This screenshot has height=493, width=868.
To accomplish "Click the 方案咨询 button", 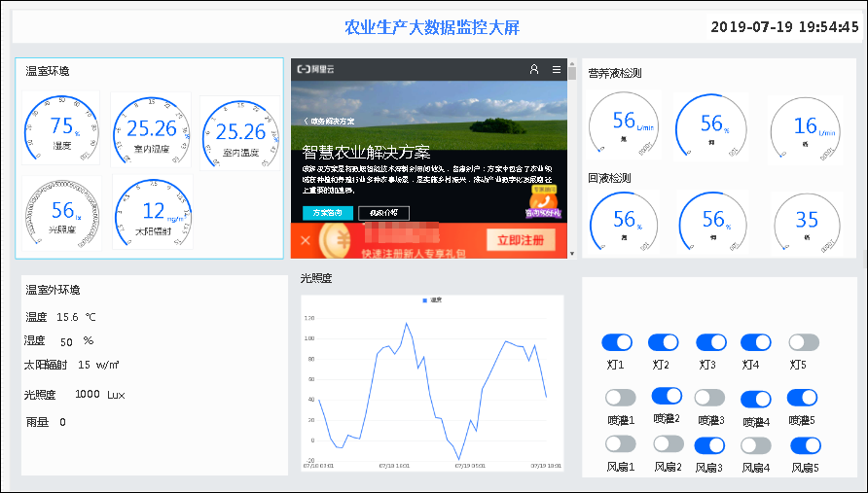I will [x=328, y=213].
